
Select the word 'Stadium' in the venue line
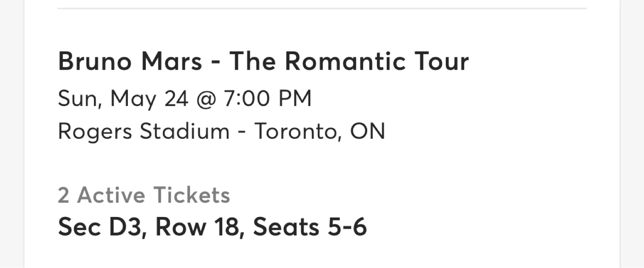point(184,132)
